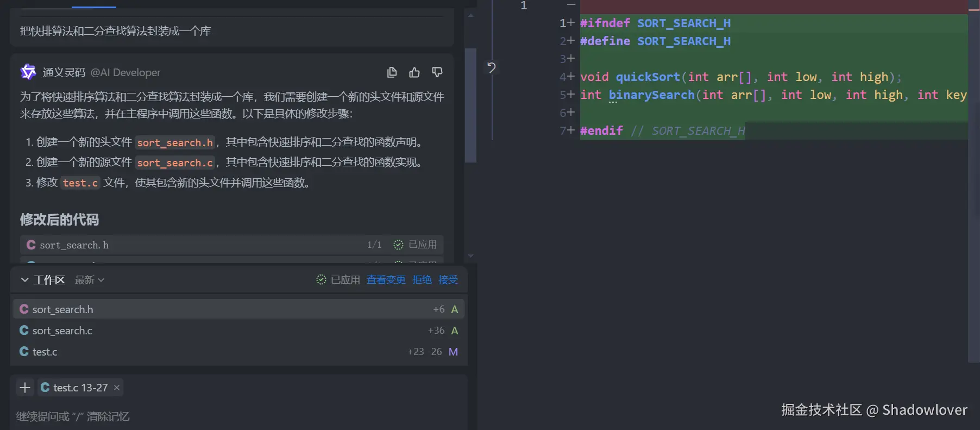Click the #ifndef SORT_SEARCH_H line
Screen dimensions: 980x430
655,23
